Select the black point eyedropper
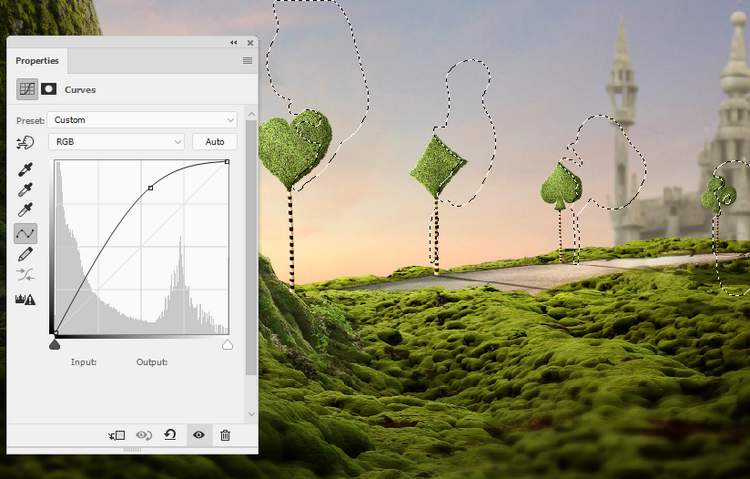750x479 pixels. pos(26,169)
